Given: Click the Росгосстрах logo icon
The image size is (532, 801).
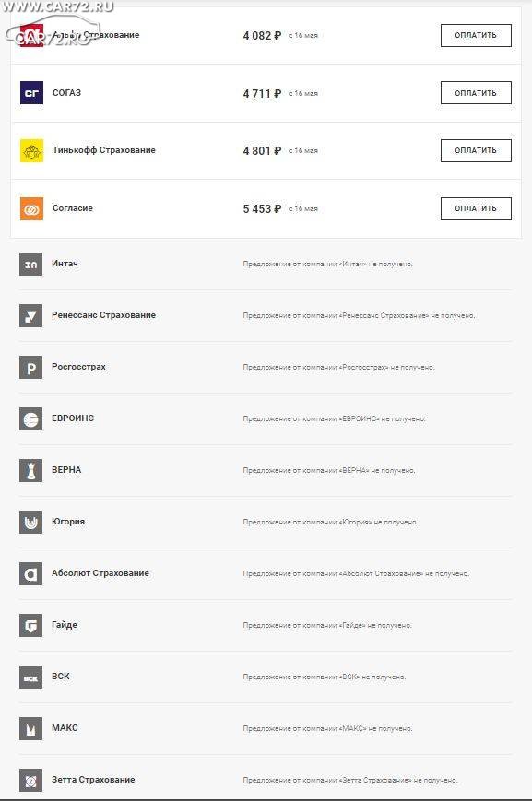Looking at the screenshot, I should pyautogui.click(x=30, y=367).
